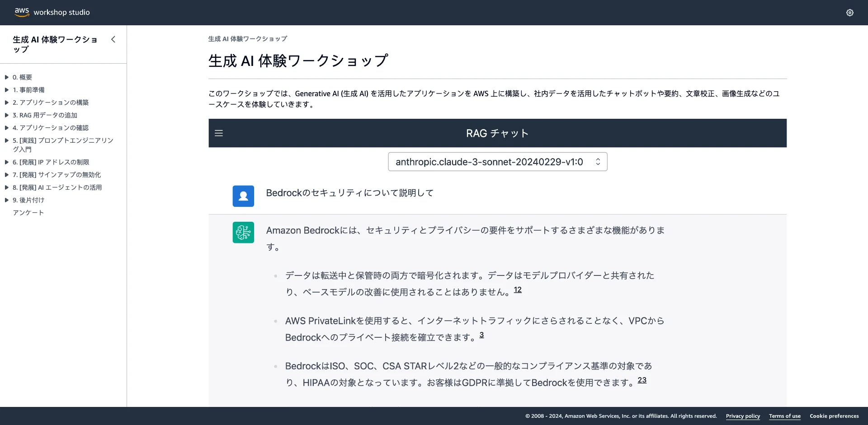Click the user message about Bedrock セキュリティ
868x425 pixels.
349,193
